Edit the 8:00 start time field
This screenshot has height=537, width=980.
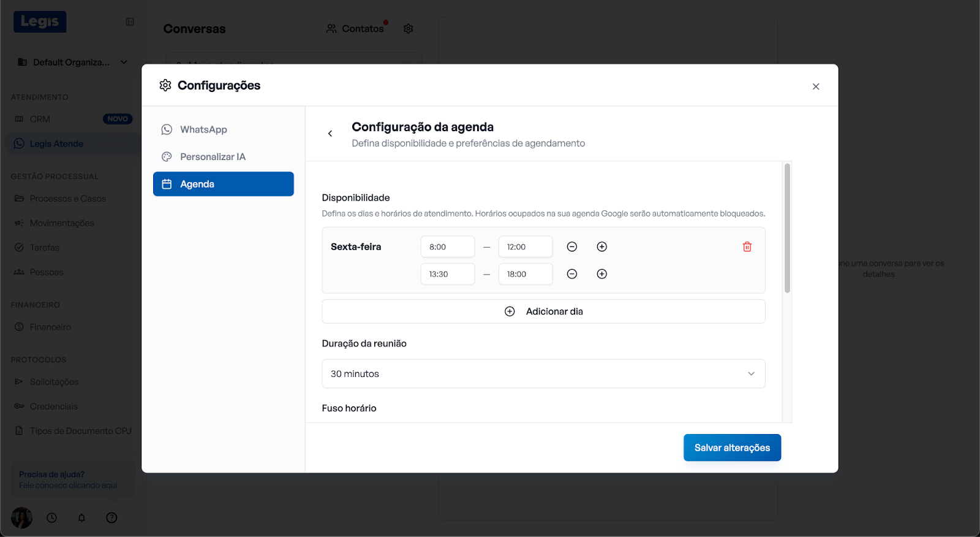point(447,247)
